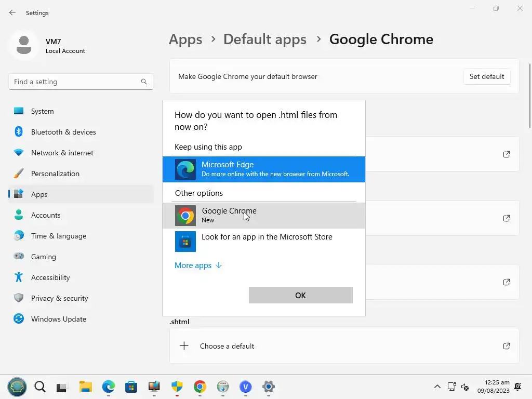Screen dimensions: 532x399
Task: Navigate to Default apps breadcrumb
Action: point(264,39)
